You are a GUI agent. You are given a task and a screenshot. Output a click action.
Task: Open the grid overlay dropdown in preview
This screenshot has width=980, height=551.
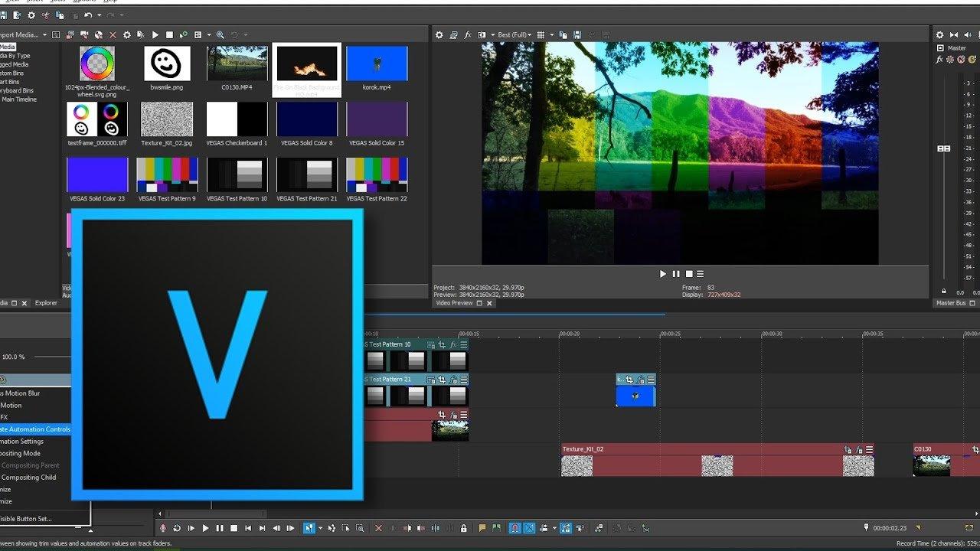550,34
